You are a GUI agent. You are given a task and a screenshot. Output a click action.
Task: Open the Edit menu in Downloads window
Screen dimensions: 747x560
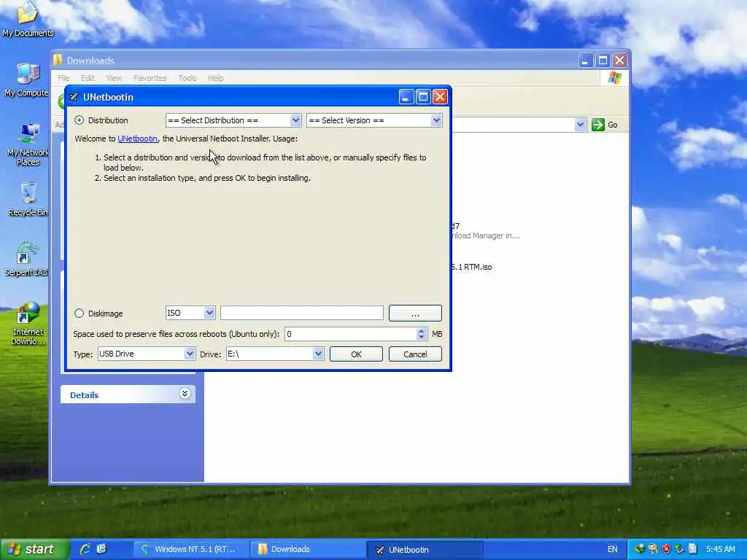click(88, 78)
